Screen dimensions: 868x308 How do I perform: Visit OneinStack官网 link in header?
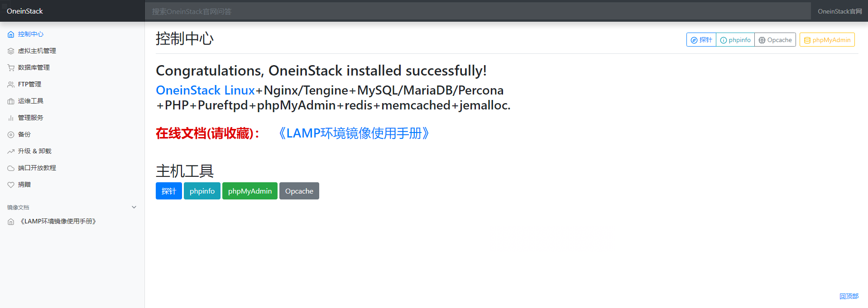pyautogui.click(x=840, y=11)
